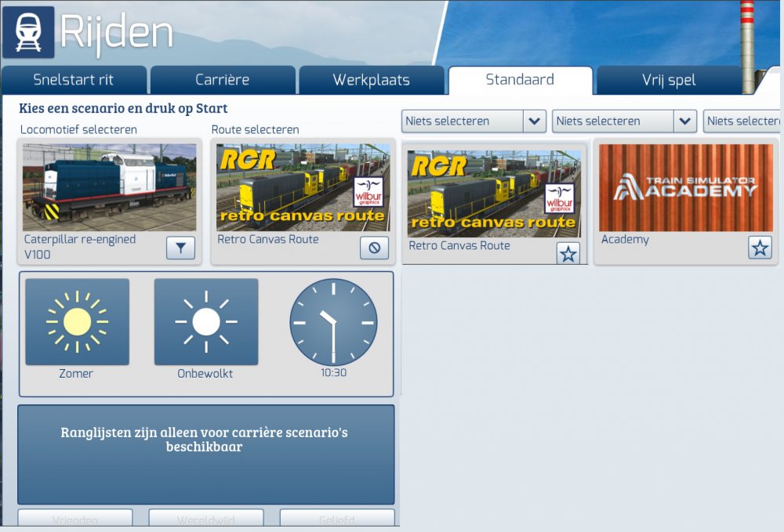Go to the Werkplaats tab
The height and width of the screenshot is (532, 784).
tap(371, 80)
